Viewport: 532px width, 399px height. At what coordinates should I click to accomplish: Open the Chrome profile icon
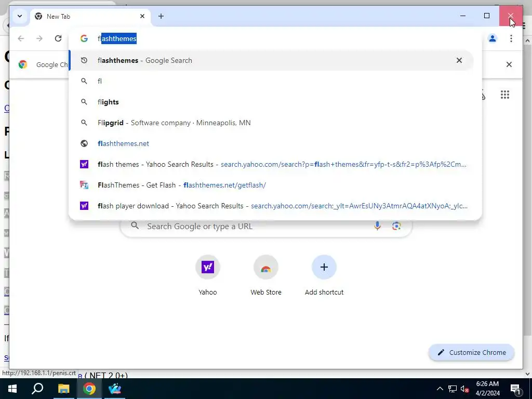493,38
